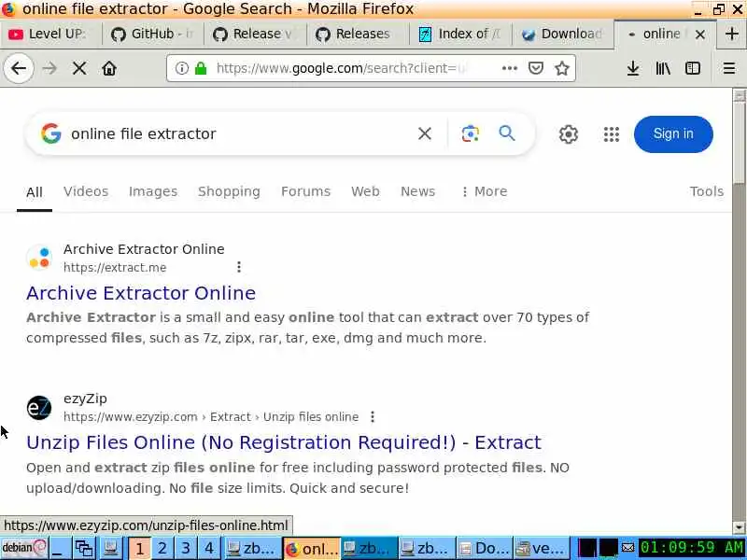
Task: Open the Tools search options
Action: click(707, 191)
